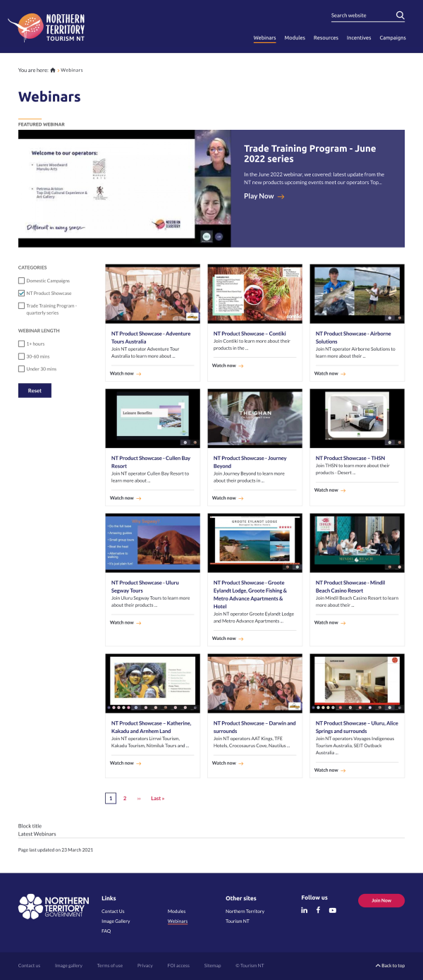This screenshot has height=980, width=423.
Task: Click the Webinars breadcrumb text
Action: pyautogui.click(x=72, y=71)
